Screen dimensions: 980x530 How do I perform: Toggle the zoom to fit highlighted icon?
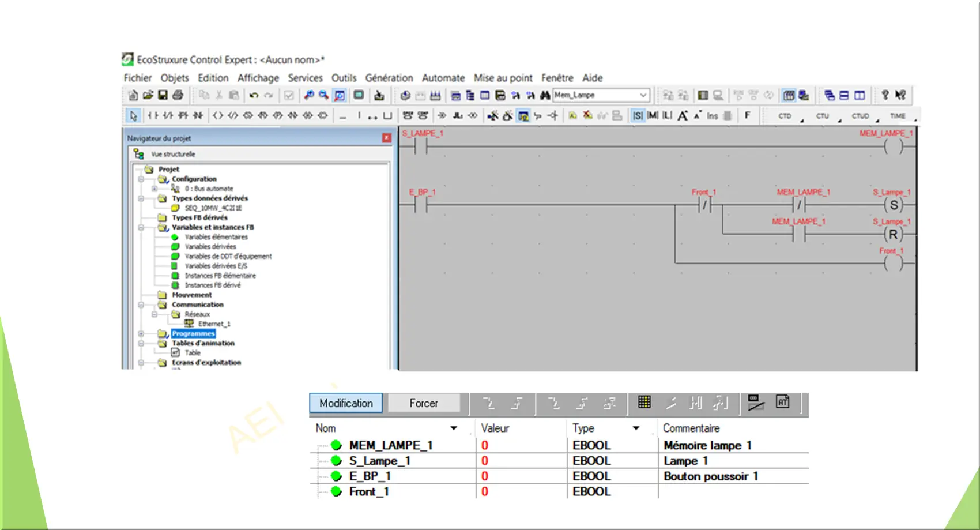click(x=340, y=95)
